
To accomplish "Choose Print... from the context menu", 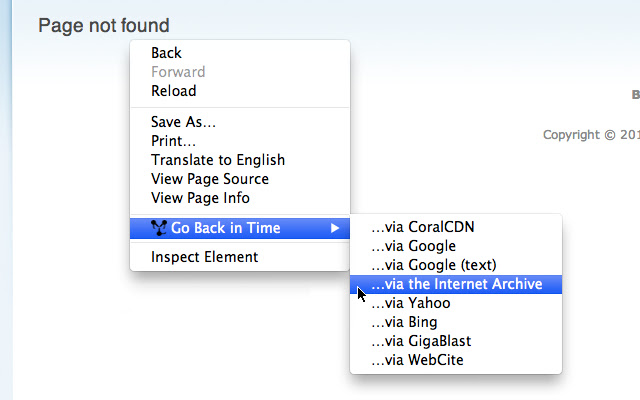I will coord(173,141).
